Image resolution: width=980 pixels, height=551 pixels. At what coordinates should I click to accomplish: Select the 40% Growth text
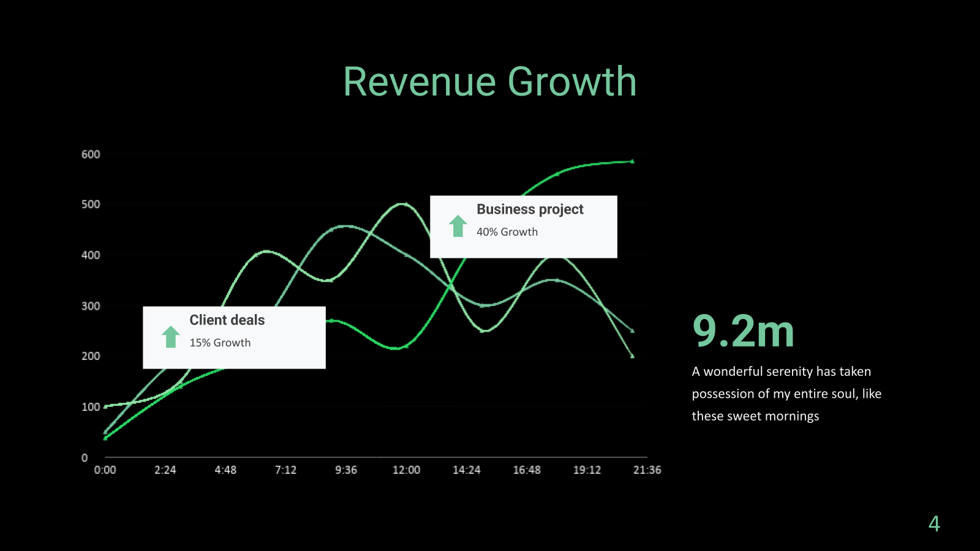pos(507,232)
